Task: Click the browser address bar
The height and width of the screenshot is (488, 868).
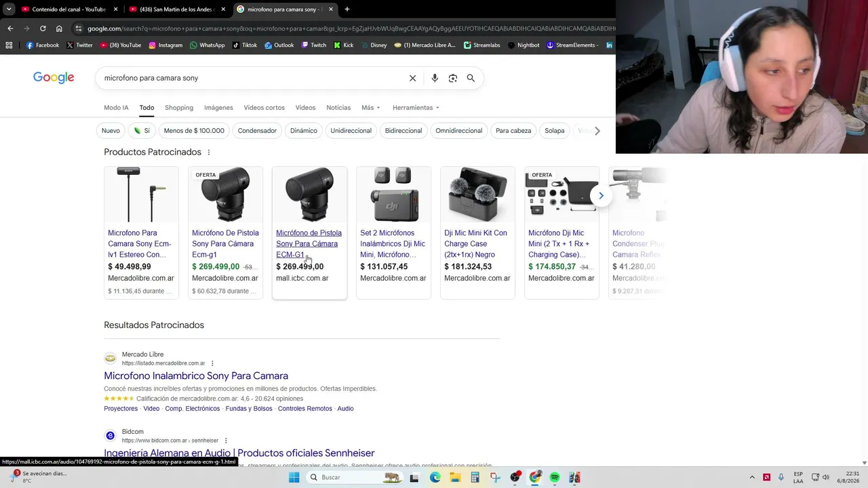Action: [349, 28]
